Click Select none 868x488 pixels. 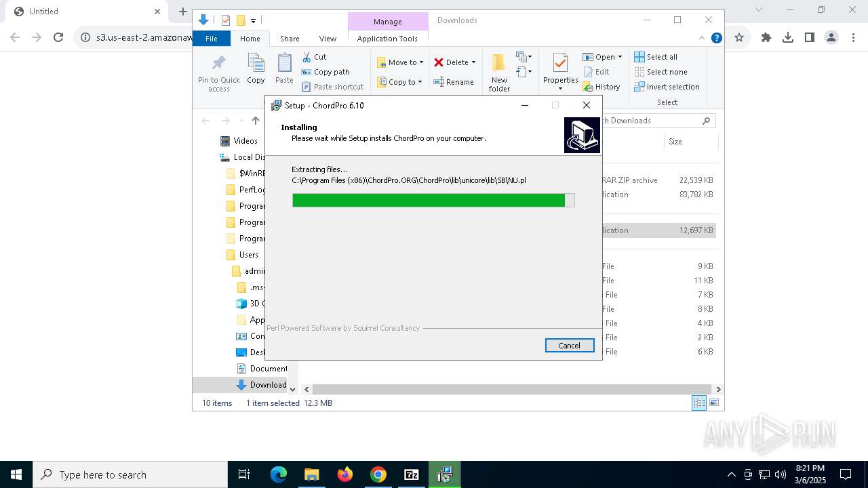click(661, 72)
